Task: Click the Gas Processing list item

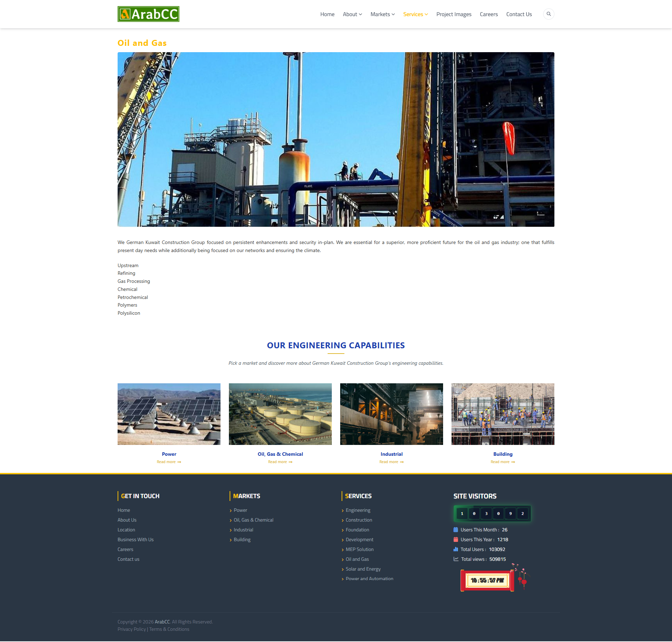Action: point(134,281)
